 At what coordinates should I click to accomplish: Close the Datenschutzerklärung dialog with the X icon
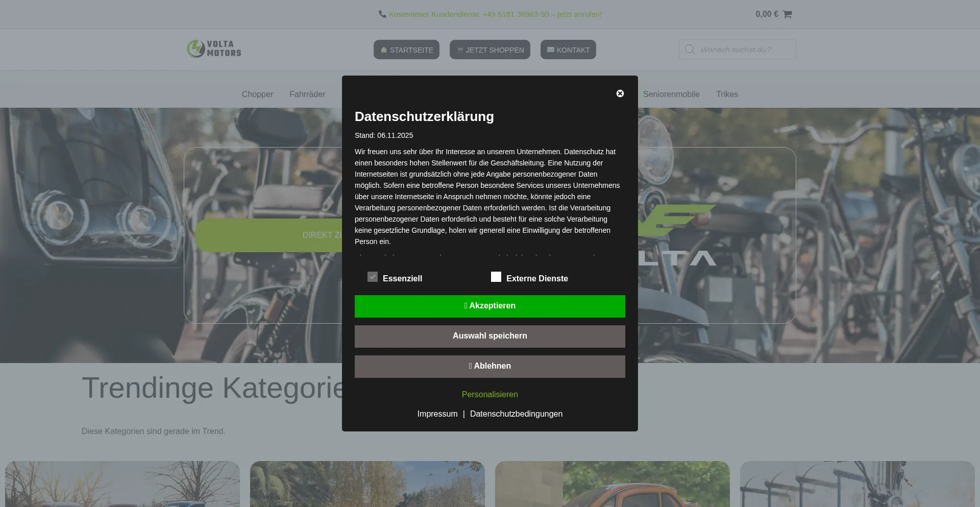click(620, 93)
